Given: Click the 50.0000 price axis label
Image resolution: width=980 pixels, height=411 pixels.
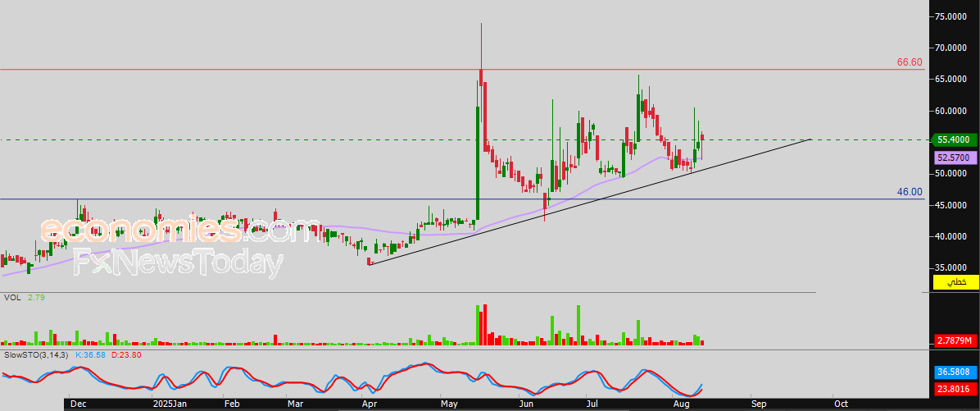Looking at the screenshot, I should pyautogui.click(x=952, y=173).
